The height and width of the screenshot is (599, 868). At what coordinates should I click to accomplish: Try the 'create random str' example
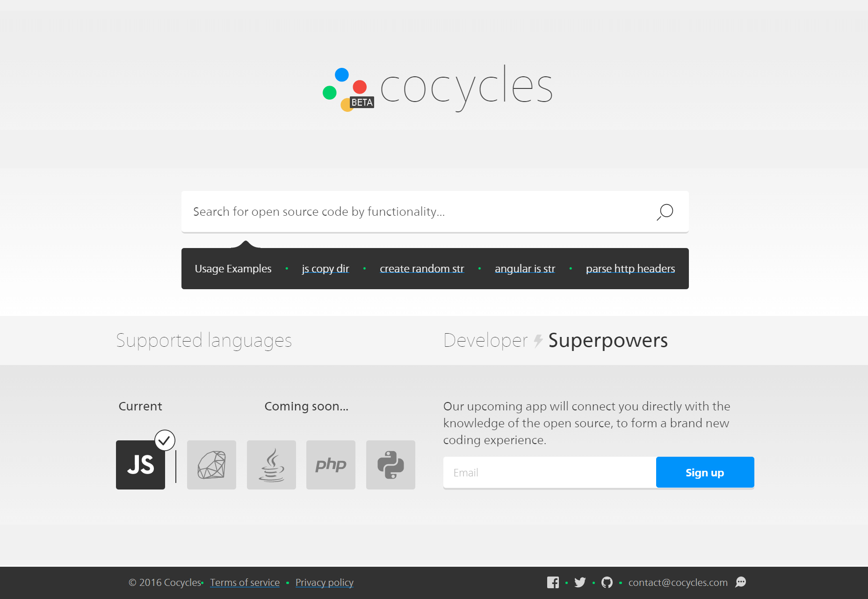[x=422, y=269]
